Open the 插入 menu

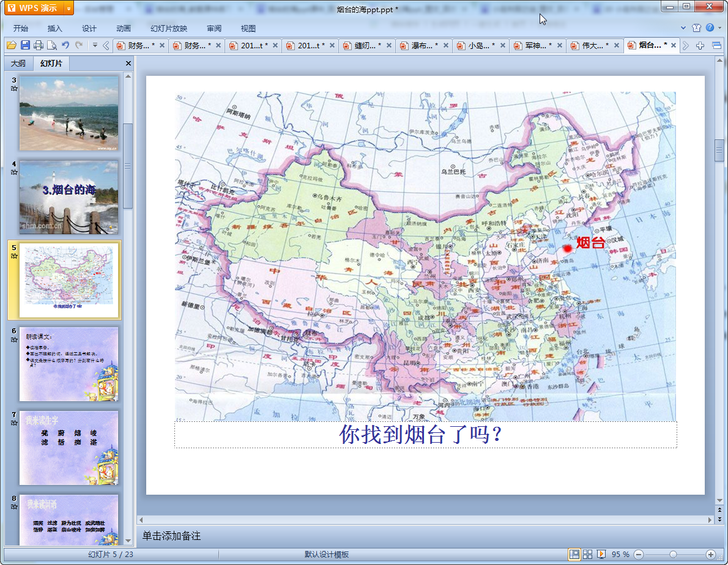[x=55, y=28]
